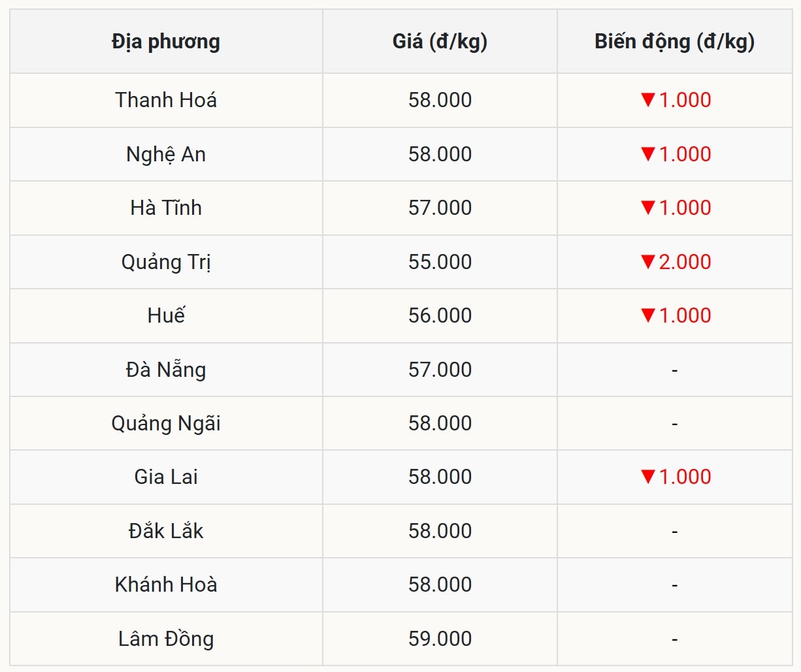Select the "Biến động (đ/kg)" column header
The width and height of the screenshot is (801, 672).
(x=674, y=42)
